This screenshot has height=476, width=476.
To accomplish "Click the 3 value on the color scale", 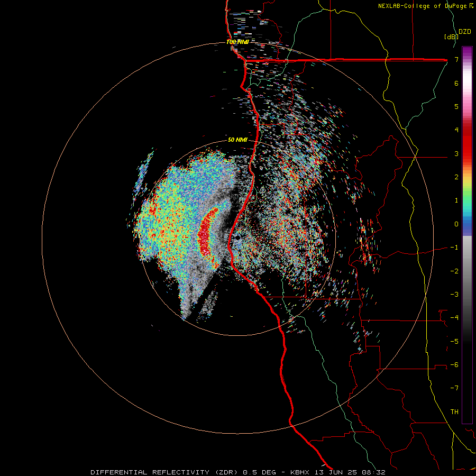I will 456,153.
